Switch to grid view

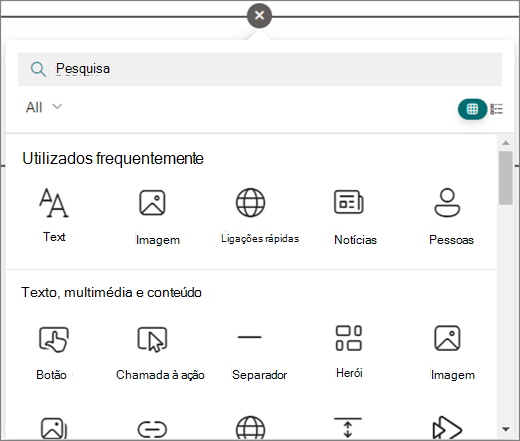click(x=472, y=109)
